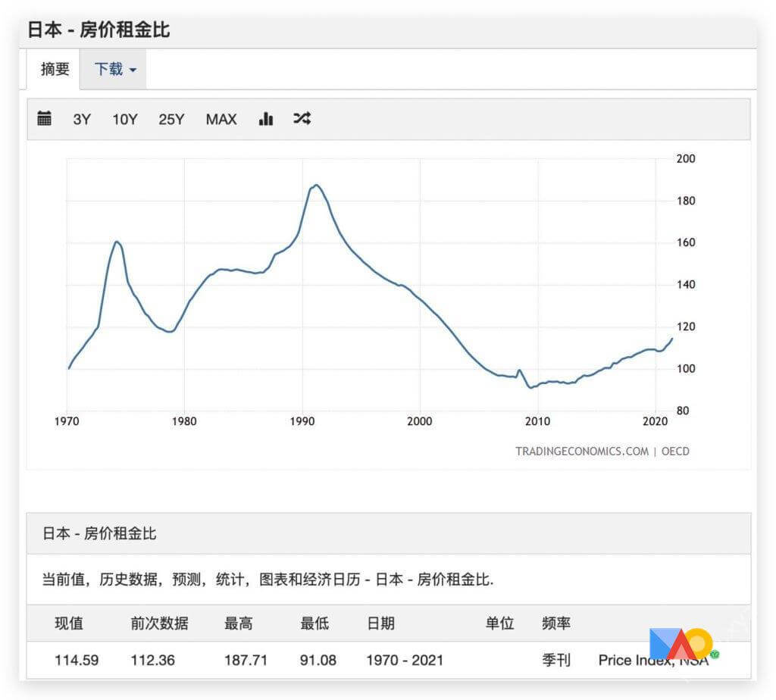Image resolution: width=776 pixels, height=700 pixels.
Task: Click the chart line peak near 1991
Action: pos(316,185)
